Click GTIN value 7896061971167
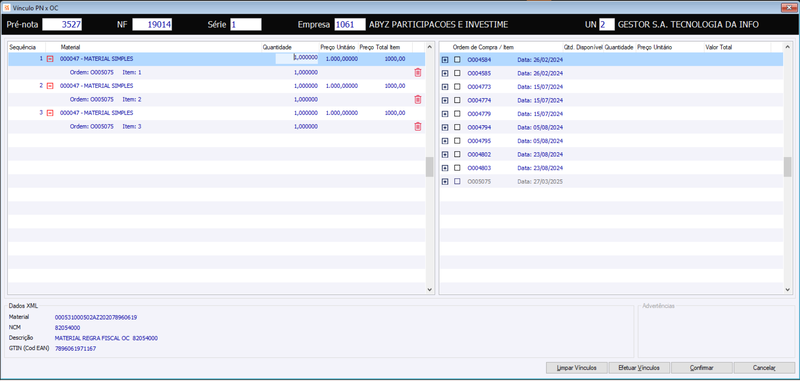 [x=76, y=349]
